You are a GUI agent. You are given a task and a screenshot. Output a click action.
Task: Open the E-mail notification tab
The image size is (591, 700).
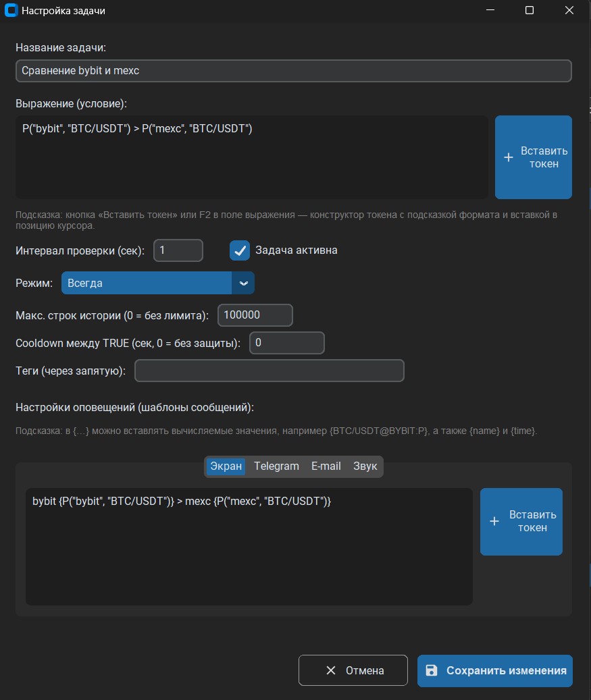point(326,466)
